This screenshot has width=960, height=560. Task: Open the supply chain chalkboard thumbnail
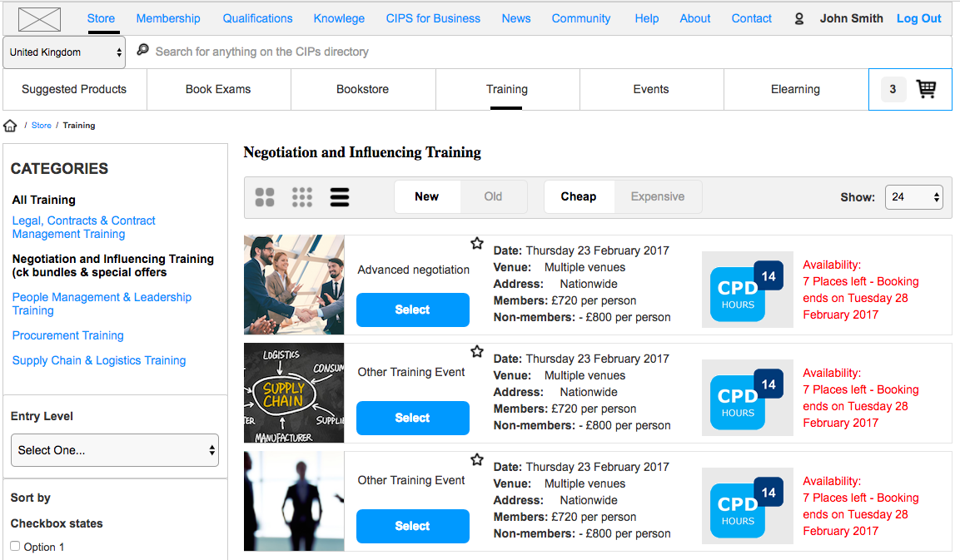(294, 393)
